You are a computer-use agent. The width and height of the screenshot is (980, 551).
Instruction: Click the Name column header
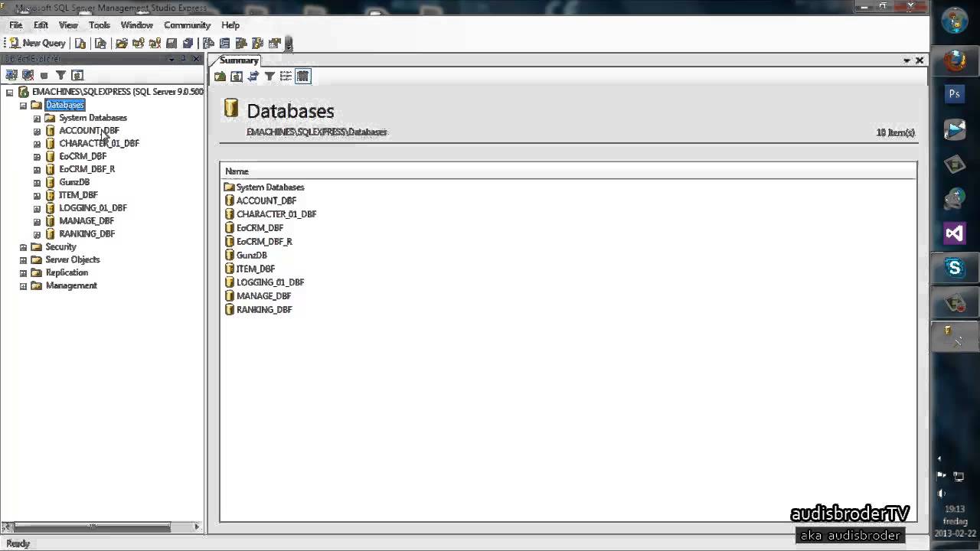click(x=568, y=171)
